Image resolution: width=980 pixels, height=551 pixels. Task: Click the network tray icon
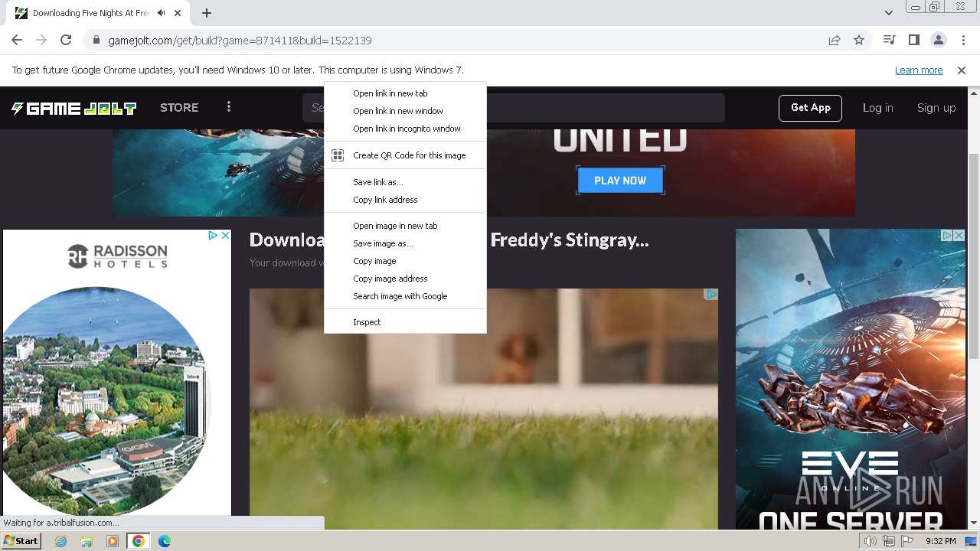tap(889, 541)
